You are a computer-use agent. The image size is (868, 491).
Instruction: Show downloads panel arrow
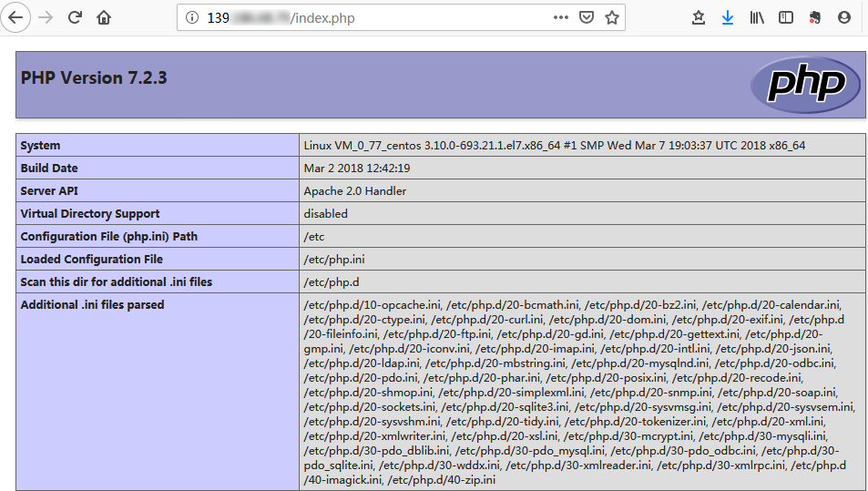pyautogui.click(x=728, y=17)
